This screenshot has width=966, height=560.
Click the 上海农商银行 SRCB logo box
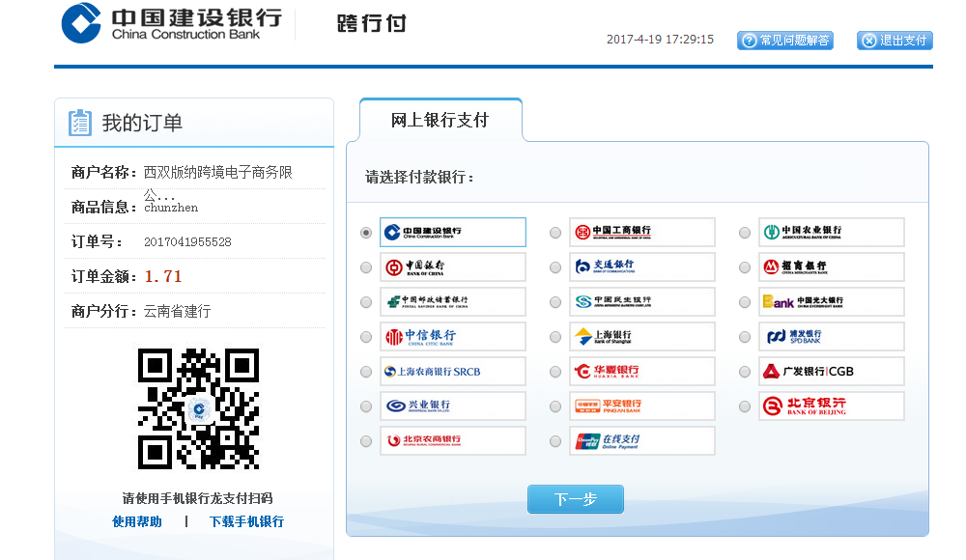pos(453,372)
